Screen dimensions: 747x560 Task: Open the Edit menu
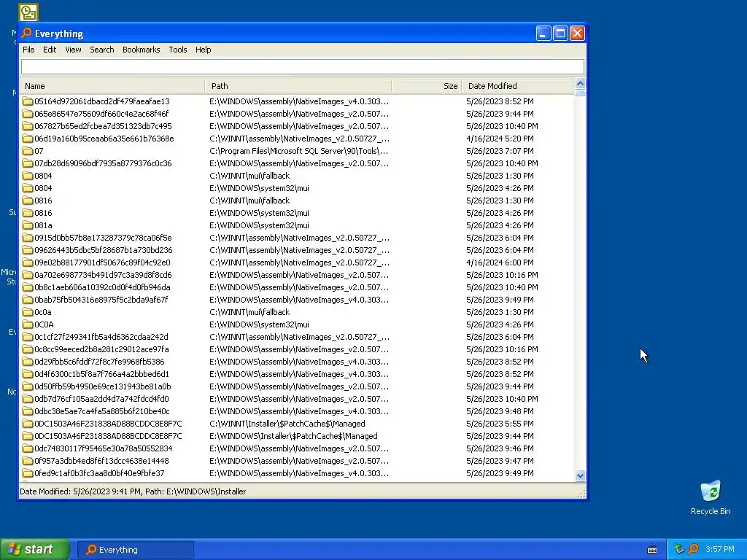tap(50, 50)
